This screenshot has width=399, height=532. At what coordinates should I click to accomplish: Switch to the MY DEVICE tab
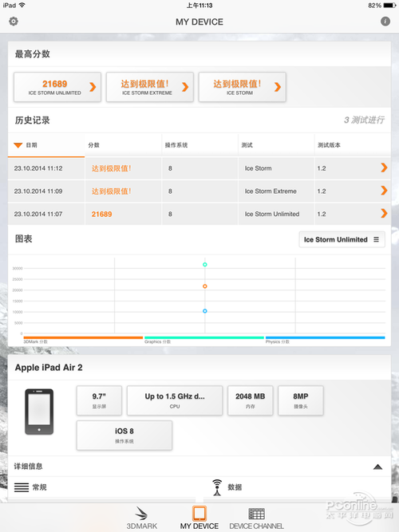(x=199, y=518)
